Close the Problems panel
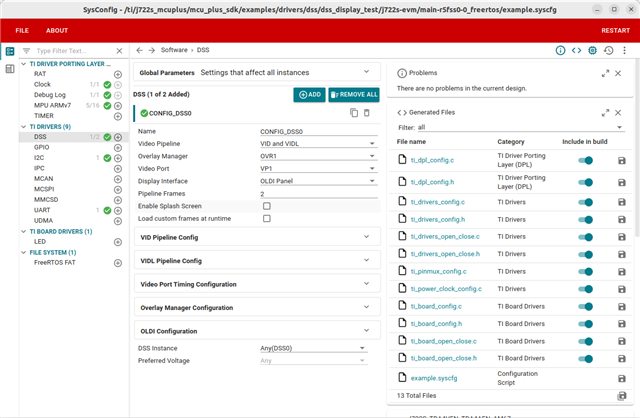 click(x=618, y=73)
